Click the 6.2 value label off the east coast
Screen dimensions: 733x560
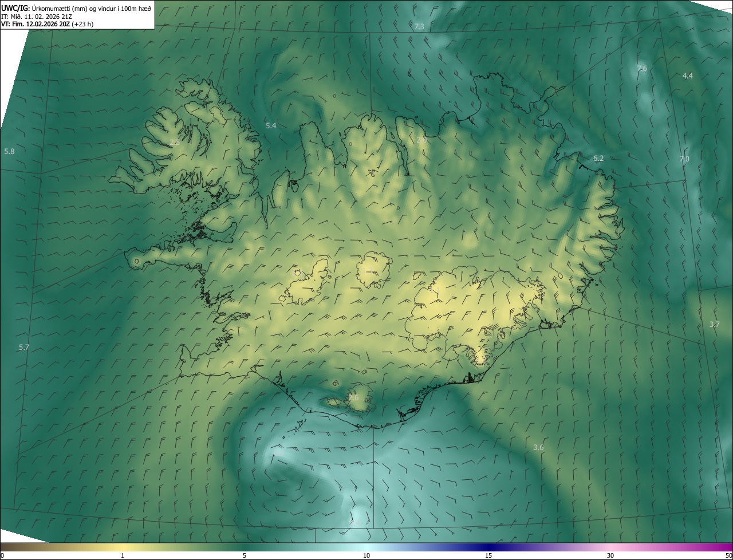tap(598, 158)
